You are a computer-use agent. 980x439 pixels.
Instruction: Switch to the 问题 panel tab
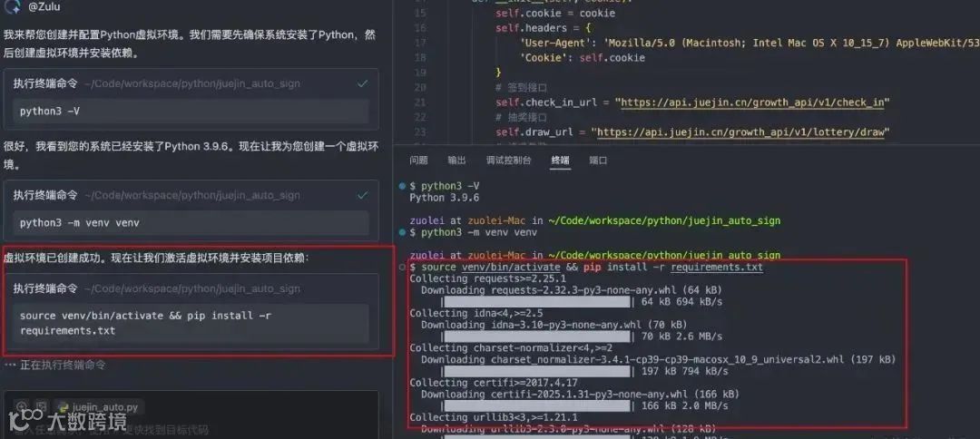coord(418,161)
